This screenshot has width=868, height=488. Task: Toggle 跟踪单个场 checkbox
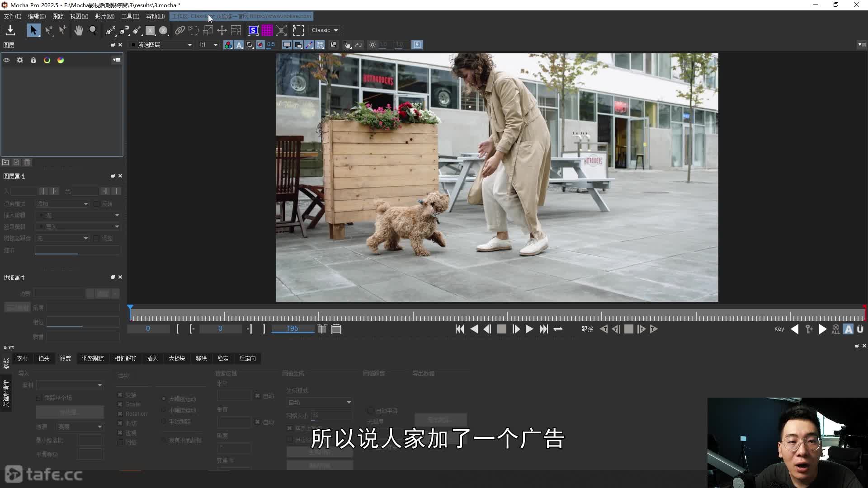(39, 398)
